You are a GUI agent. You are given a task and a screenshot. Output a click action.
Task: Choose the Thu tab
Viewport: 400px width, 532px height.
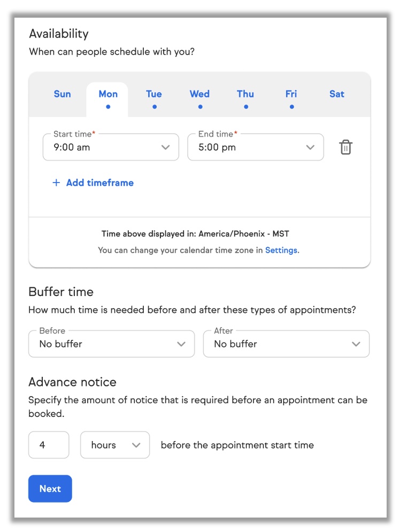[x=245, y=94]
